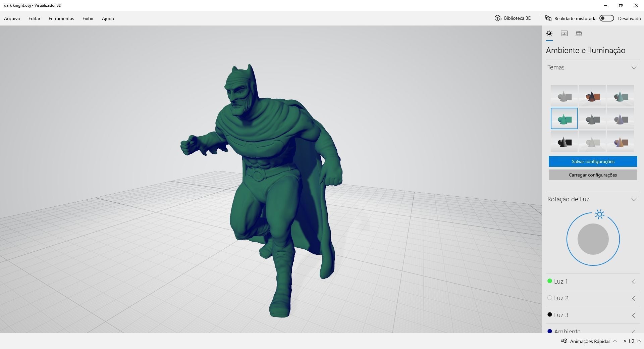Click the Luz 2 label

click(561, 298)
